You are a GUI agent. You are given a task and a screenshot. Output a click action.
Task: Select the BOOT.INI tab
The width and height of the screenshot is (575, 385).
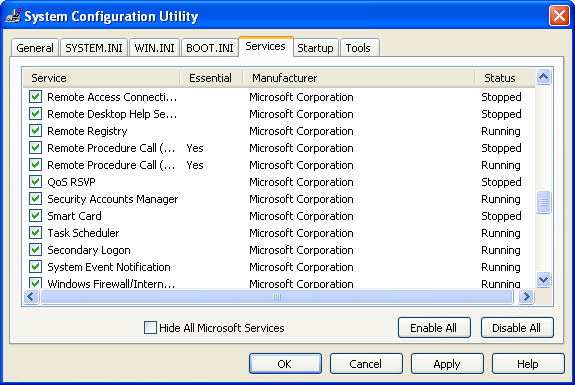point(210,48)
